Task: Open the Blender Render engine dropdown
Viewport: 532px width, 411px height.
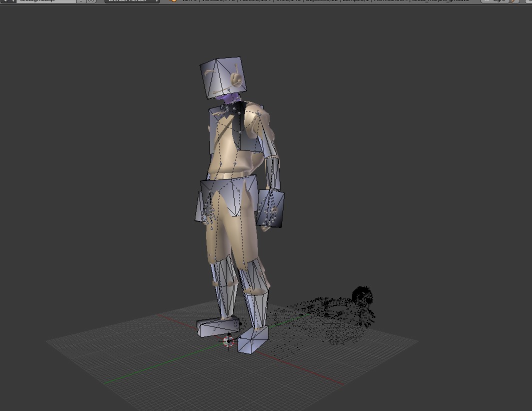Action: [132, 1]
